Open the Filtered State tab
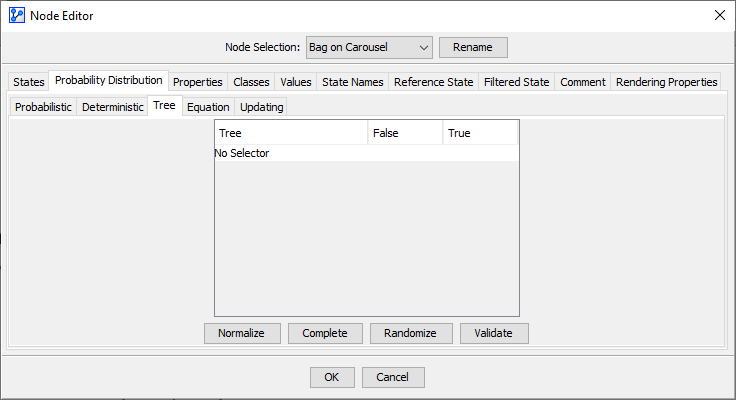The width and height of the screenshot is (736, 400). [516, 82]
